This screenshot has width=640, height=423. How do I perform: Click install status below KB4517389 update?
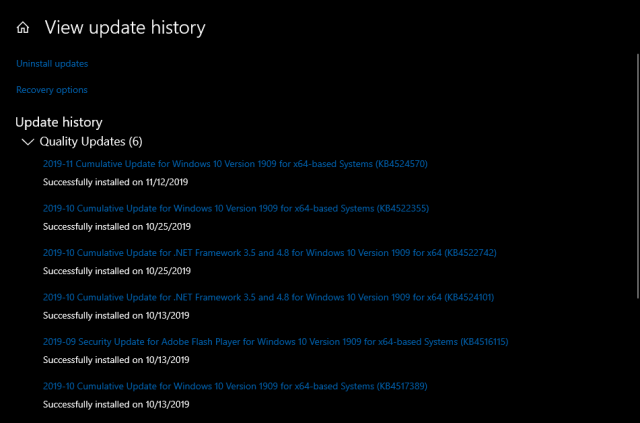[116, 405]
